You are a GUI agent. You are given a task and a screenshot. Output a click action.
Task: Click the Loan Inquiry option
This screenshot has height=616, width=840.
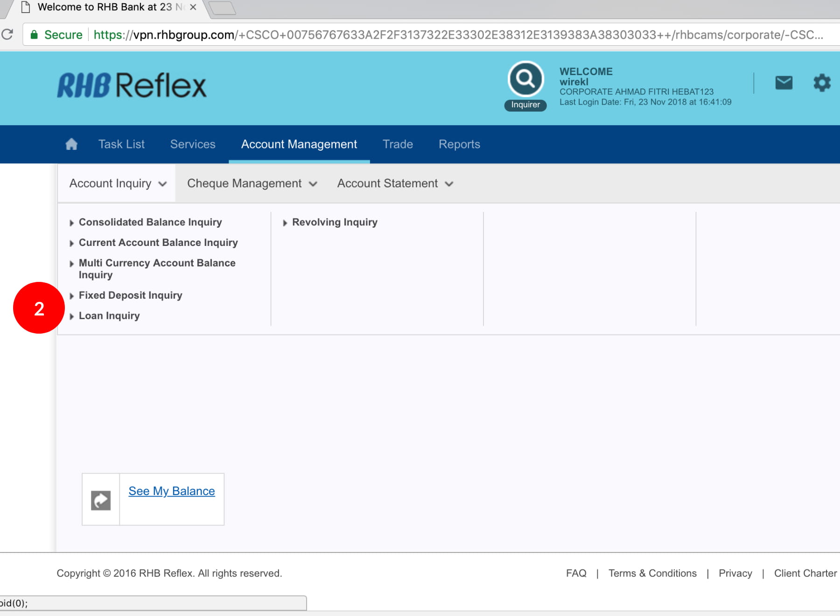pyautogui.click(x=109, y=316)
